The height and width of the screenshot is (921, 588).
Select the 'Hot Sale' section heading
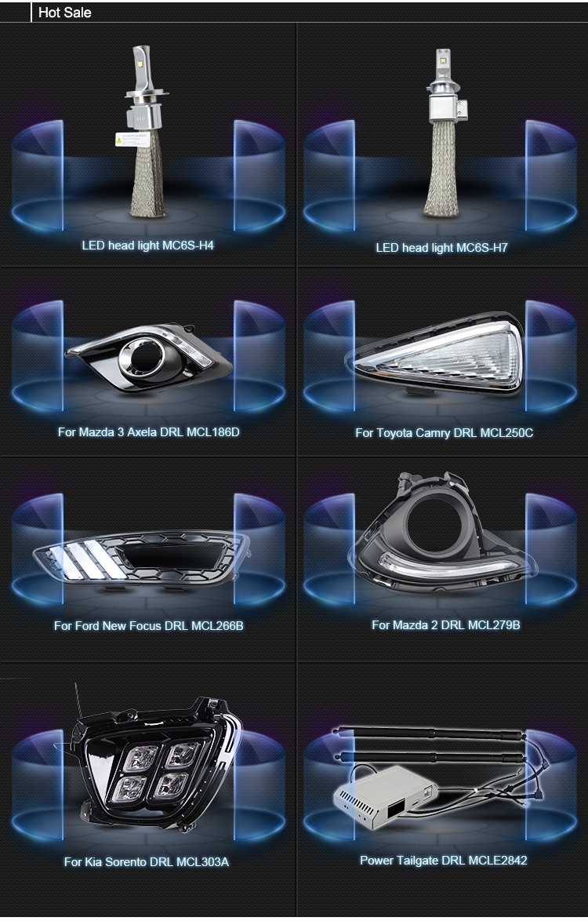(64, 13)
